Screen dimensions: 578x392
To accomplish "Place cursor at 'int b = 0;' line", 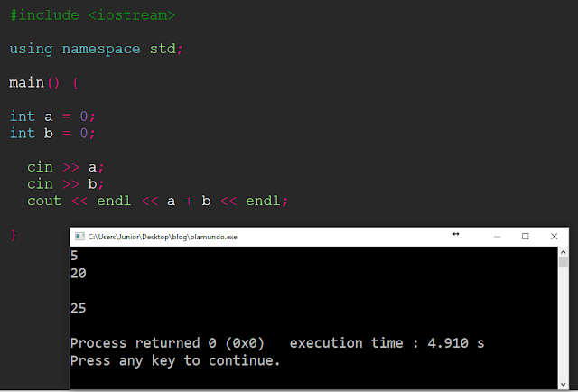I will [52, 133].
